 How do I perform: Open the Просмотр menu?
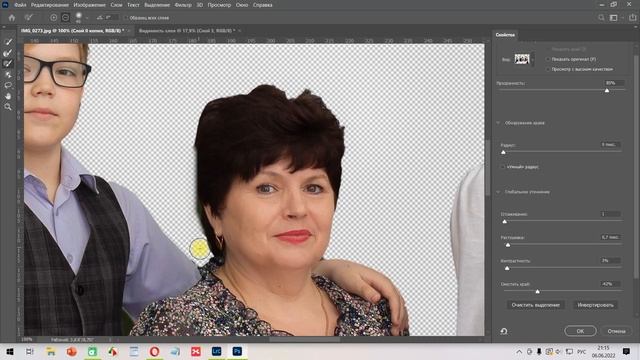[x=219, y=5]
